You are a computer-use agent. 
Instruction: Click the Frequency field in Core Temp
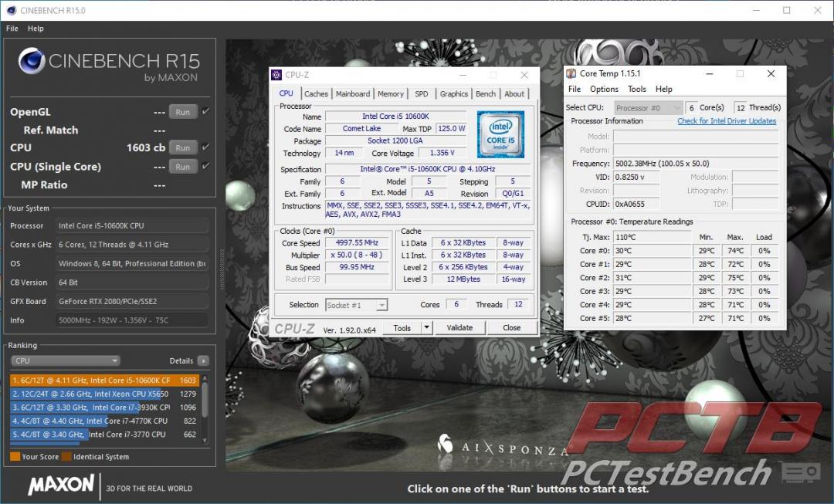(696, 163)
